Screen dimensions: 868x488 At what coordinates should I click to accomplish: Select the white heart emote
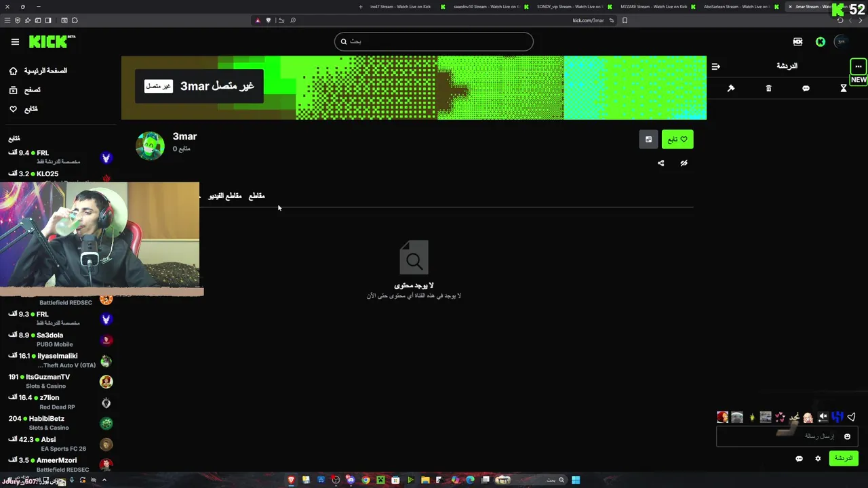pyautogui.click(x=851, y=417)
